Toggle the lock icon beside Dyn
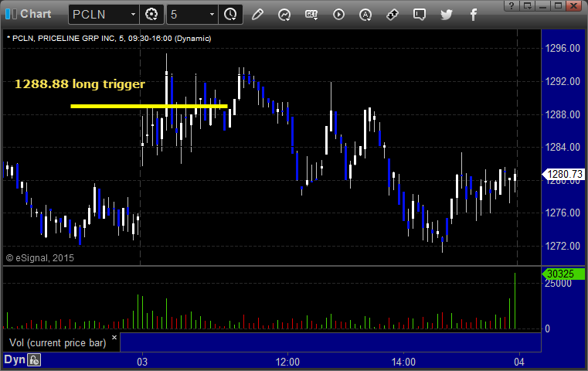This screenshot has width=588, height=371. tap(34, 360)
